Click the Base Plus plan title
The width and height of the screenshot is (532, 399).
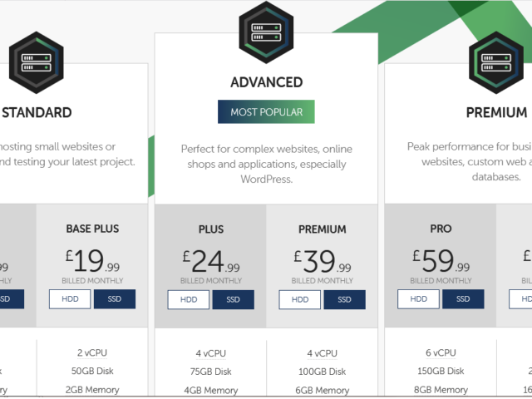(x=92, y=229)
